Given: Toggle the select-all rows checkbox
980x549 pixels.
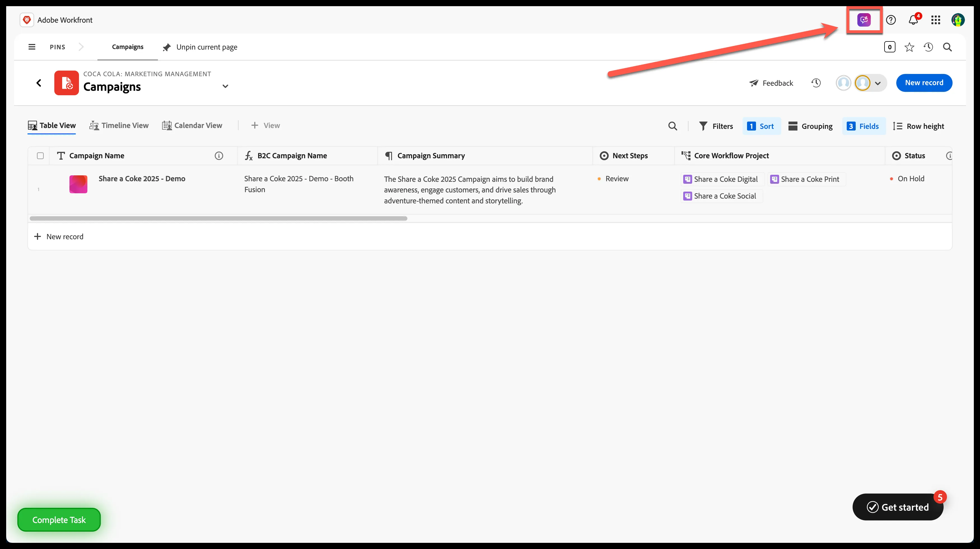Looking at the screenshot, I should [x=40, y=156].
